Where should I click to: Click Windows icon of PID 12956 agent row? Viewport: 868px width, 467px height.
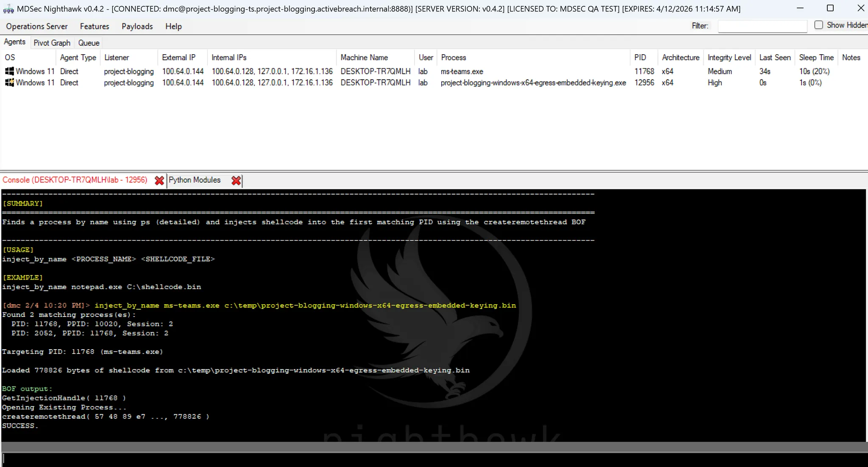coord(9,83)
